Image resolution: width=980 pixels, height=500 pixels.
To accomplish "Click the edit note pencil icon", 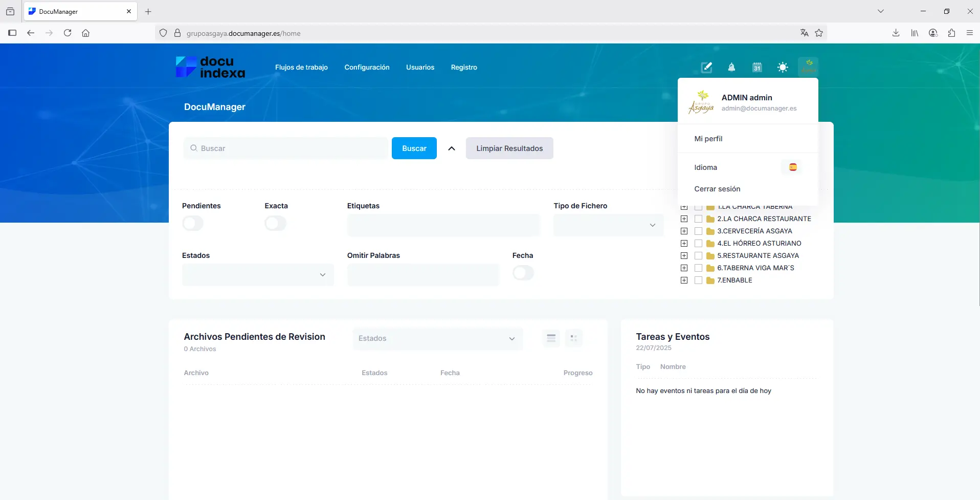I will (706, 68).
